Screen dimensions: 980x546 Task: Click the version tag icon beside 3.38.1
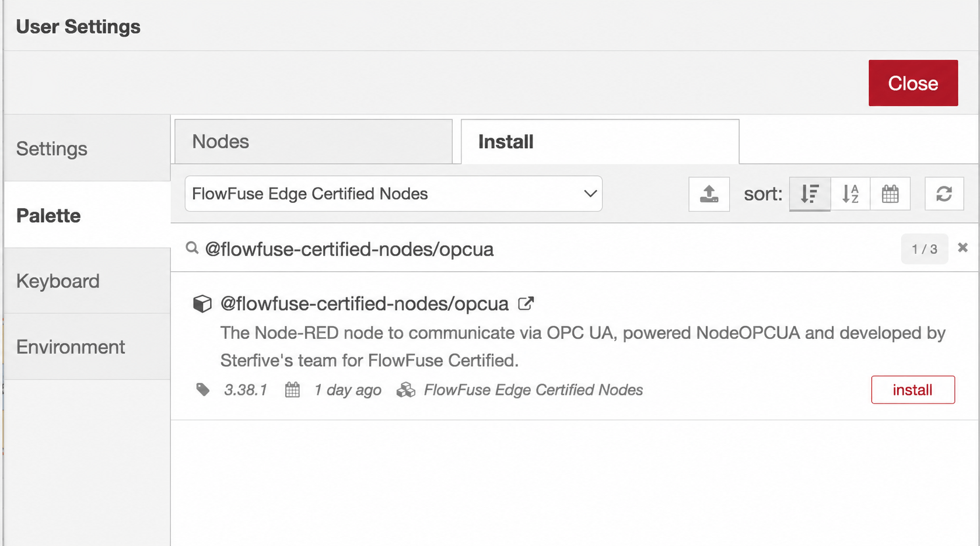pyautogui.click(x=203, y=390)
